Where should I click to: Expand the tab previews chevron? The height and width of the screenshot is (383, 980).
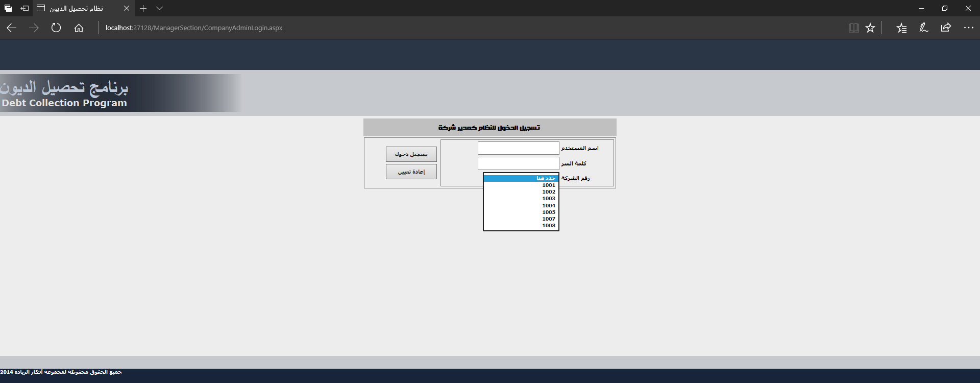[159, 8]
